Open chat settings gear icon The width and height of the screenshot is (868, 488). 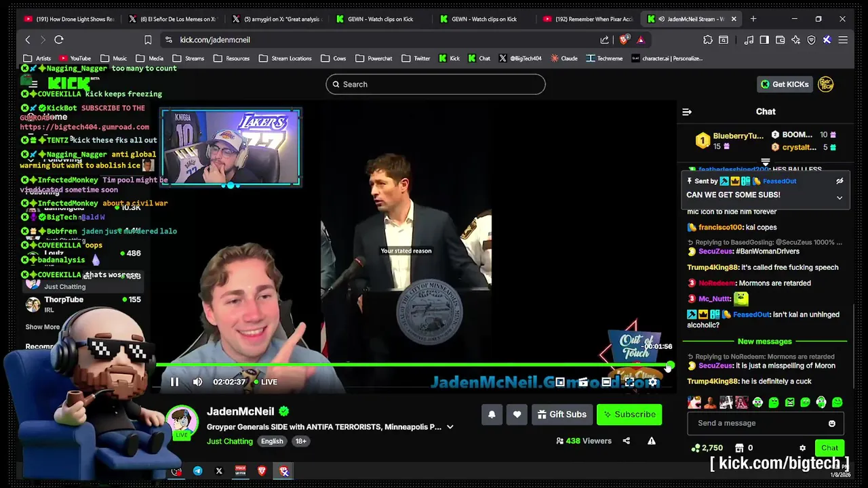pyautogui.click(x=802, y=448)
